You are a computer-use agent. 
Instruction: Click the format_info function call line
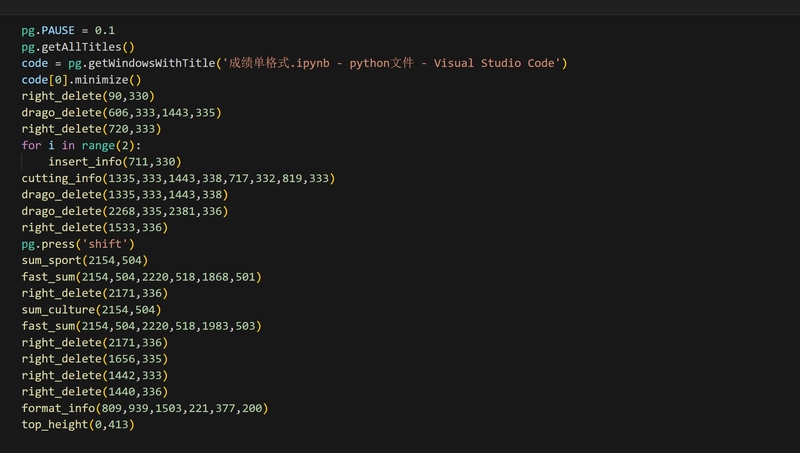[x=145, y=408]
